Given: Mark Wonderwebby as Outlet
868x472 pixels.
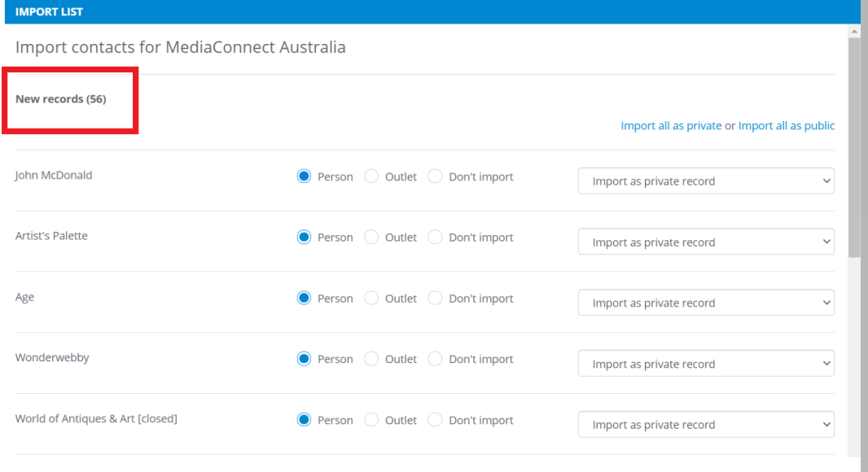Looking at the screenshot, I should (x=371, y=359).
